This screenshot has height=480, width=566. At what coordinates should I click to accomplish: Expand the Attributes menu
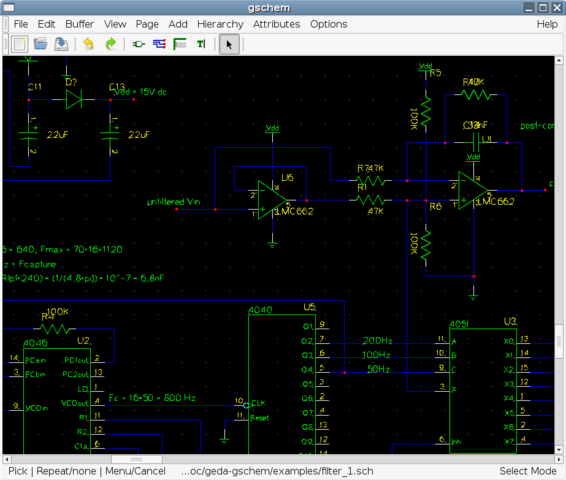(x=277, y=24)
